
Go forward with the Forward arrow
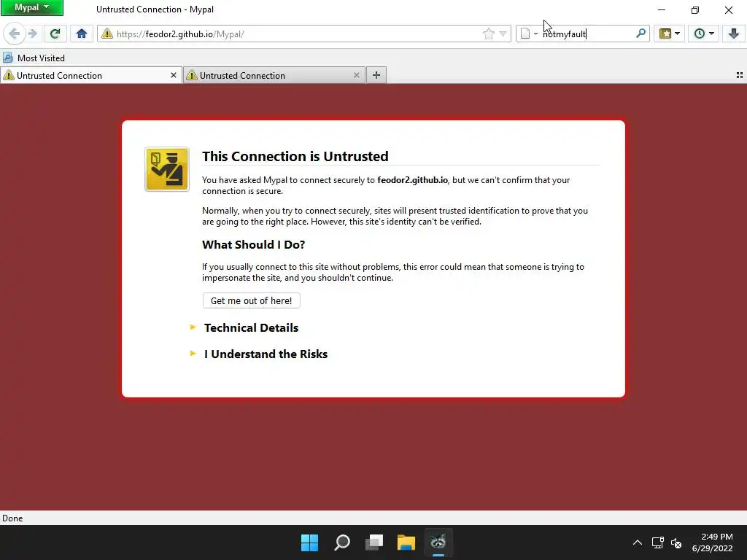click(x=32, y=34)
